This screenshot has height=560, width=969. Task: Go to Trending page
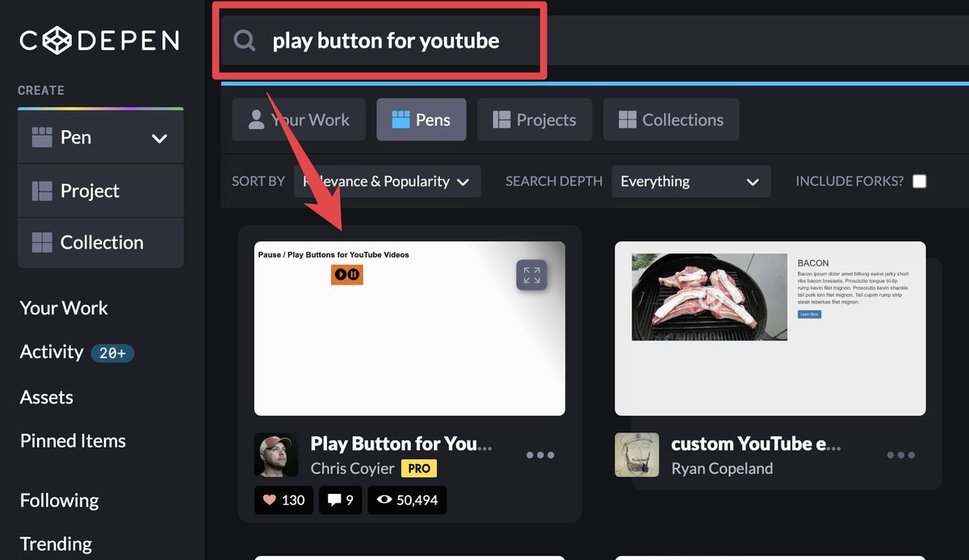point(56,544)
